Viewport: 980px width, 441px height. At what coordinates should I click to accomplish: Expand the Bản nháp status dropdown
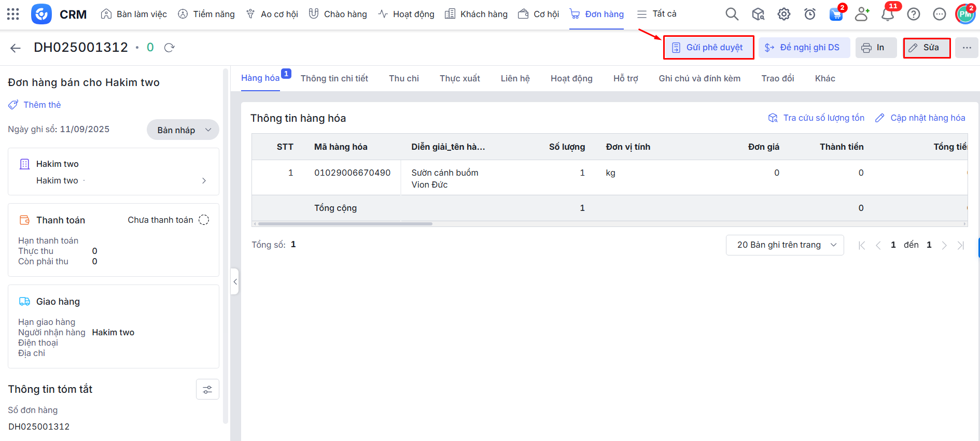(183, 130)
